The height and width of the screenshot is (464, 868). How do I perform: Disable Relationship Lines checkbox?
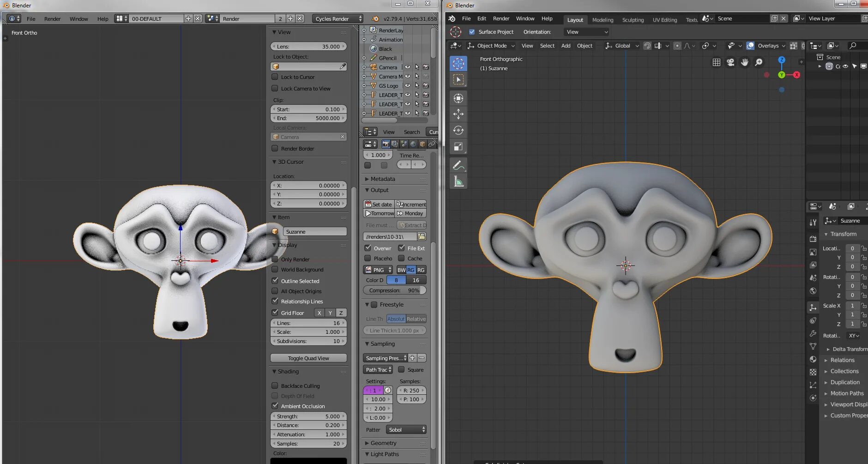pyautogui.click(x=275, y=301)
